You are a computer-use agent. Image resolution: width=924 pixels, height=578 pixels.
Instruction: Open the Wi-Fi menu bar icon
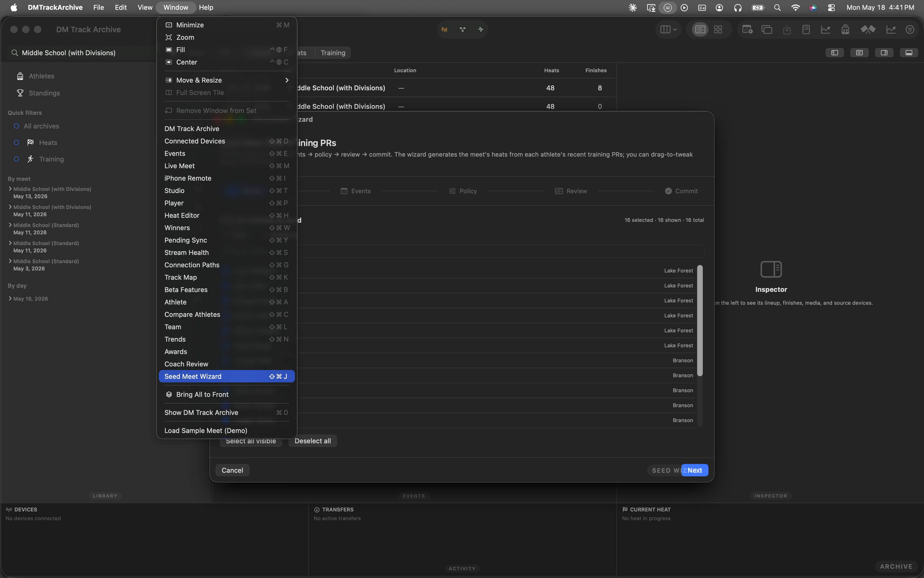[795, 8]
